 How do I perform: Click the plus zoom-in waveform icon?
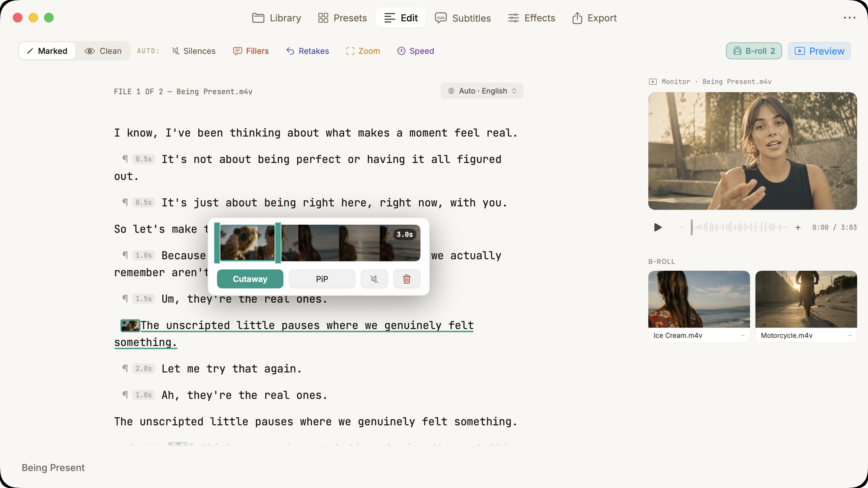pos(798,227)
